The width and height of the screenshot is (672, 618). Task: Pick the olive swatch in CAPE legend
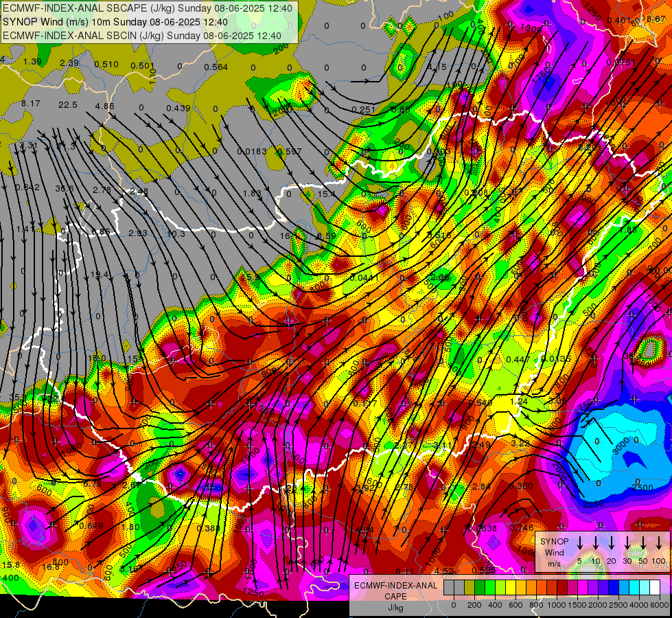coord(470,588)
